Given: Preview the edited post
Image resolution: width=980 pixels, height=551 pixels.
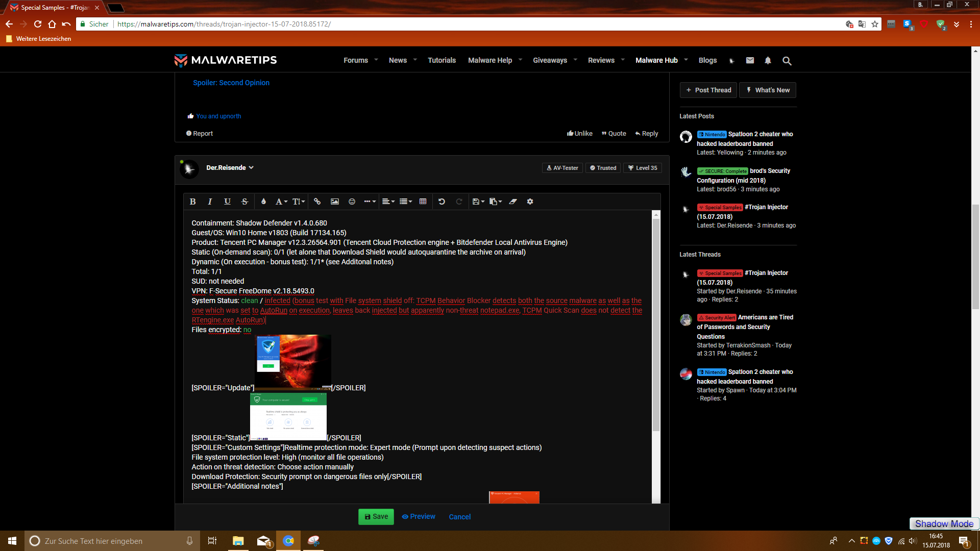Looking at the screenshot, I should pos(419,517).
